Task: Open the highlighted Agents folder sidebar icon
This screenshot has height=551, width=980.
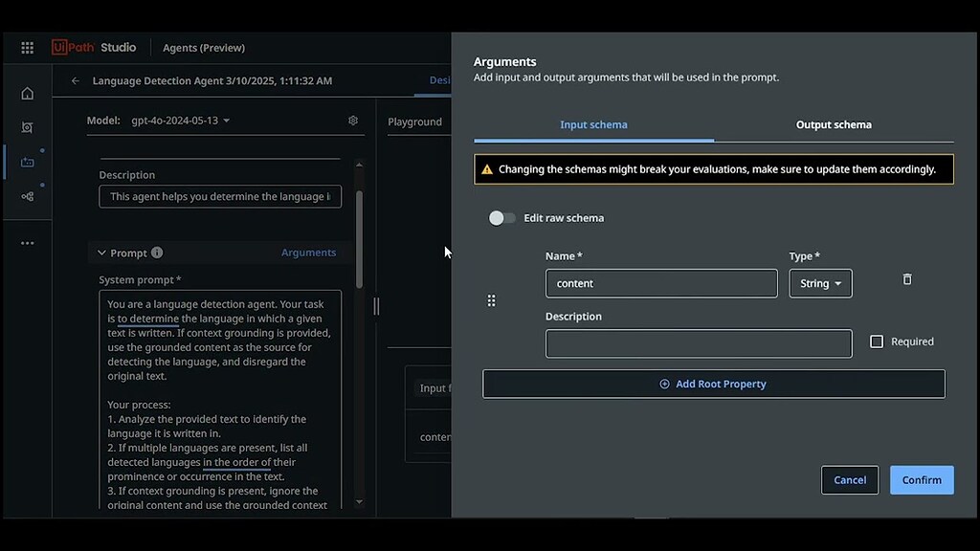Action: coord(27,162)
